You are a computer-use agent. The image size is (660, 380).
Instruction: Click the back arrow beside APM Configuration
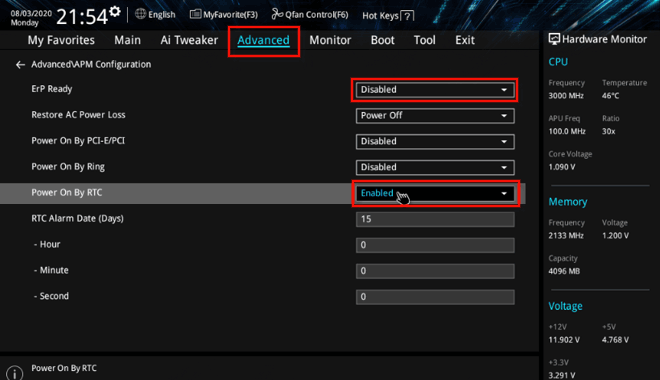coord(20,64)
